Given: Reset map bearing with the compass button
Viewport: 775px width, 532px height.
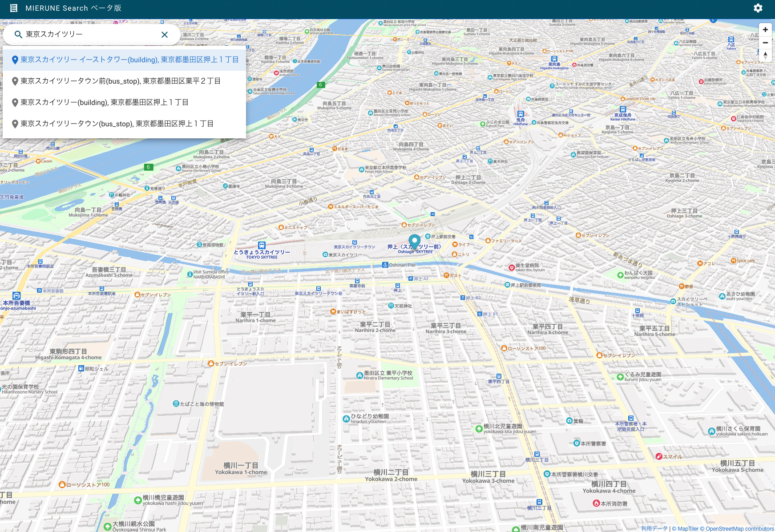Looking at the screenshot, I should point(765,56).
